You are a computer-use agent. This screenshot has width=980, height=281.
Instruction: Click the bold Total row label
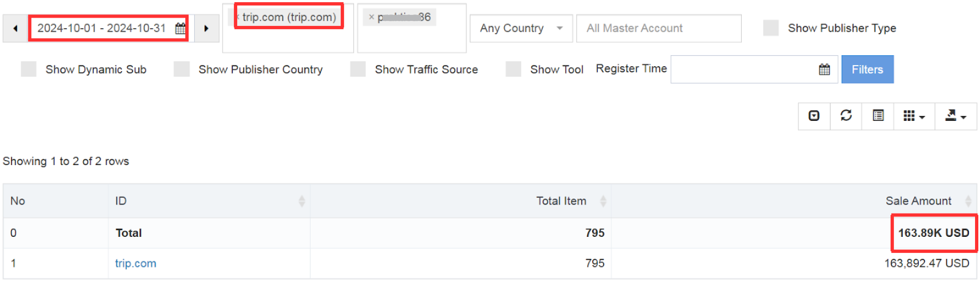coord(128,233)
